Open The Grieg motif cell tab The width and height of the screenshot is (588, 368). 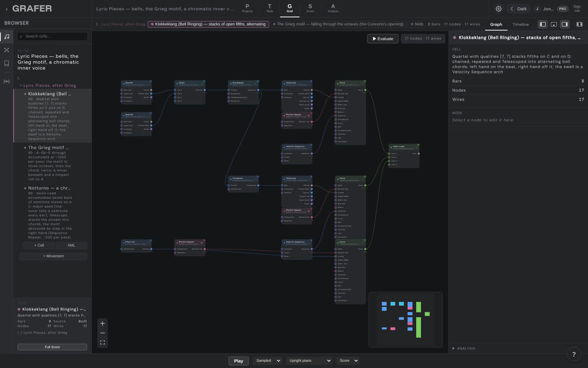[338, 24]
